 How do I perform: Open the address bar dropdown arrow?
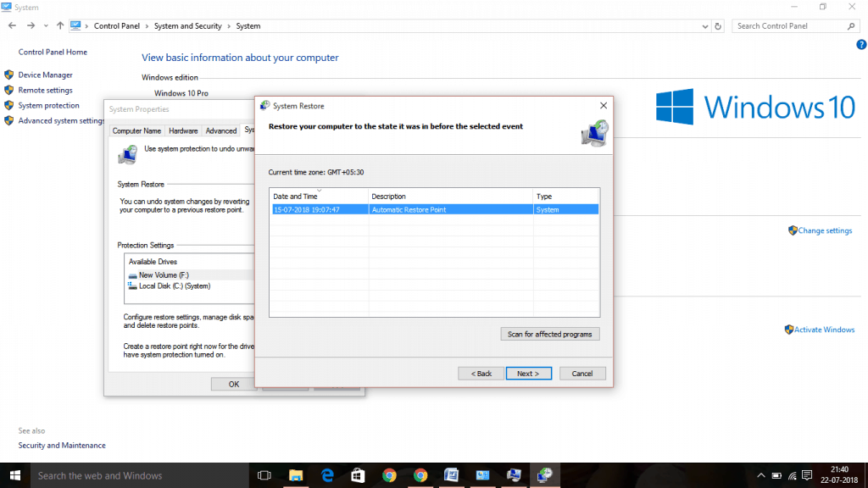pos(704,25)
